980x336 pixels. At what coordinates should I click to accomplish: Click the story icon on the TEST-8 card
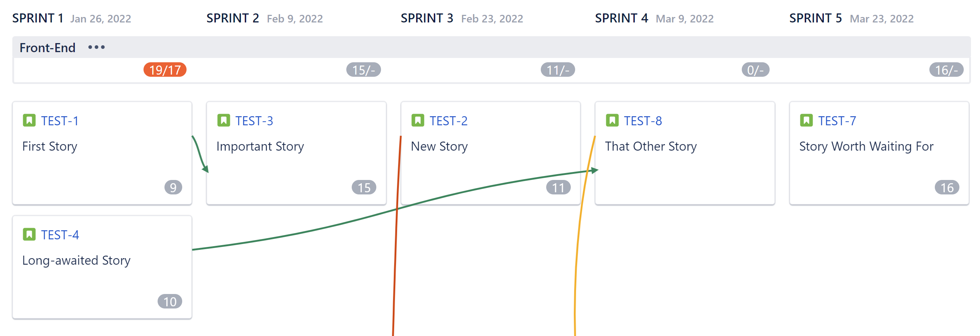click(x=613, y=120)
